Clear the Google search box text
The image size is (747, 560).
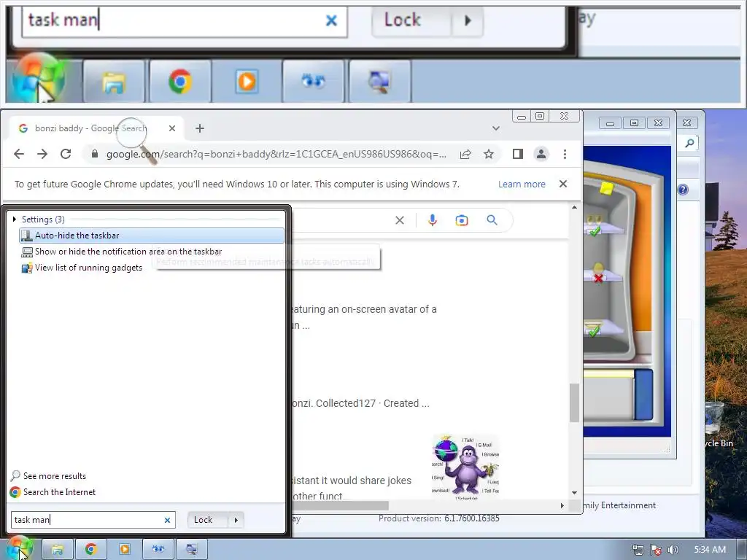400,220
